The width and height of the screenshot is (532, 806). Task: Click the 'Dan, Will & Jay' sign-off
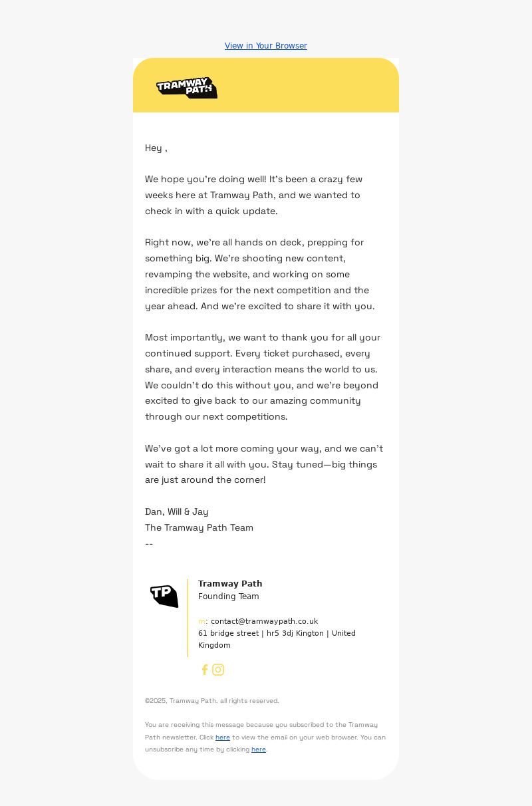click(x=177, y=511)
